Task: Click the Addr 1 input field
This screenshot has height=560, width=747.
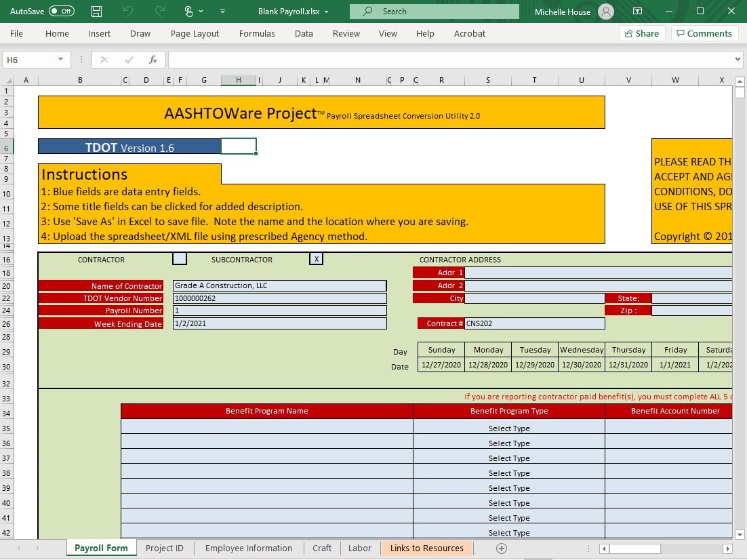Action: point(599,273)
